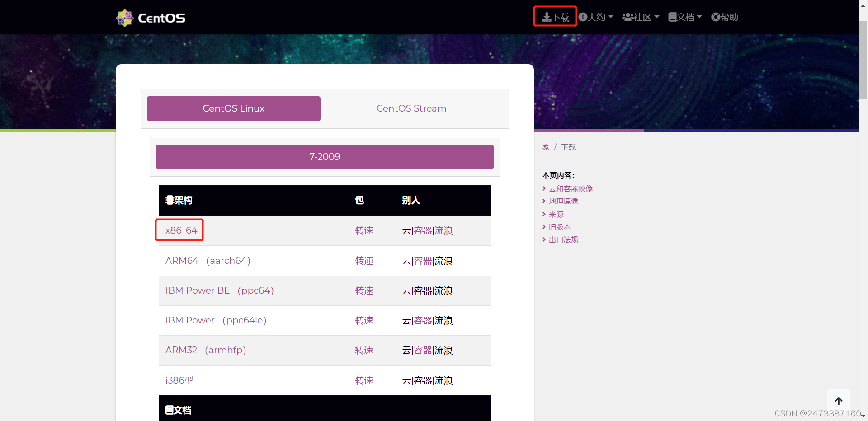This screenshot has width=868, height=421.
Task: Jump to 云和容器映像 section
Action: coord(571,189)
